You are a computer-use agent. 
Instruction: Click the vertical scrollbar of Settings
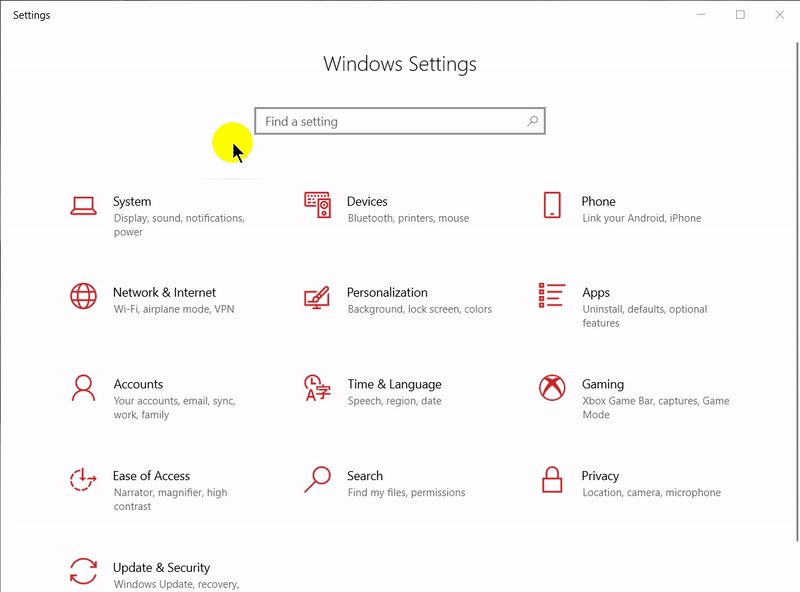(796, 291)
